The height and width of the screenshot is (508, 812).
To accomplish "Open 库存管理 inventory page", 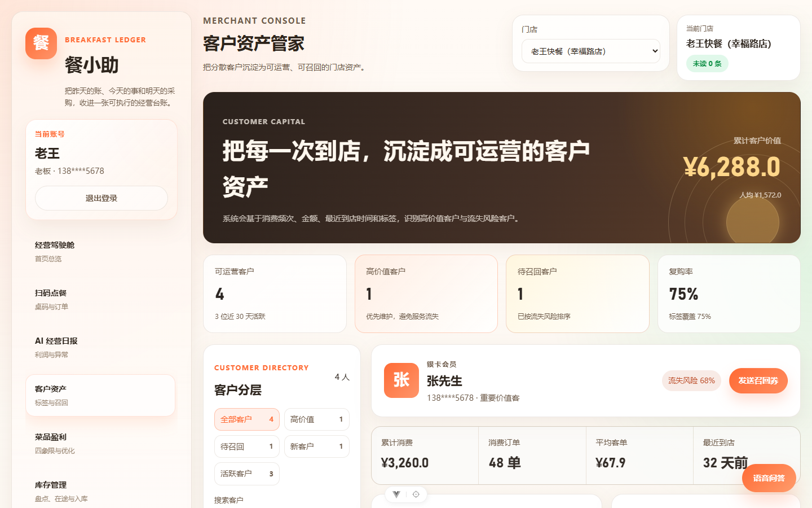I will 100,492.
